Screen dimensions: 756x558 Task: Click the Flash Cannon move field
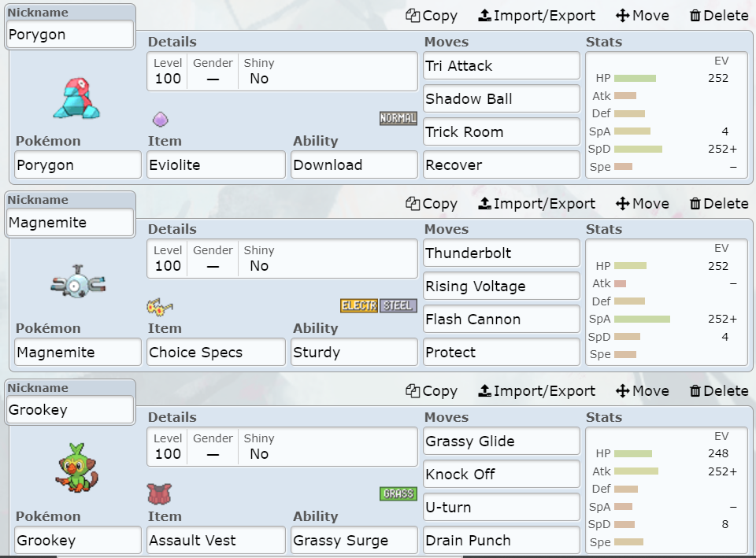pyautogui.click(x=502, y=320)
